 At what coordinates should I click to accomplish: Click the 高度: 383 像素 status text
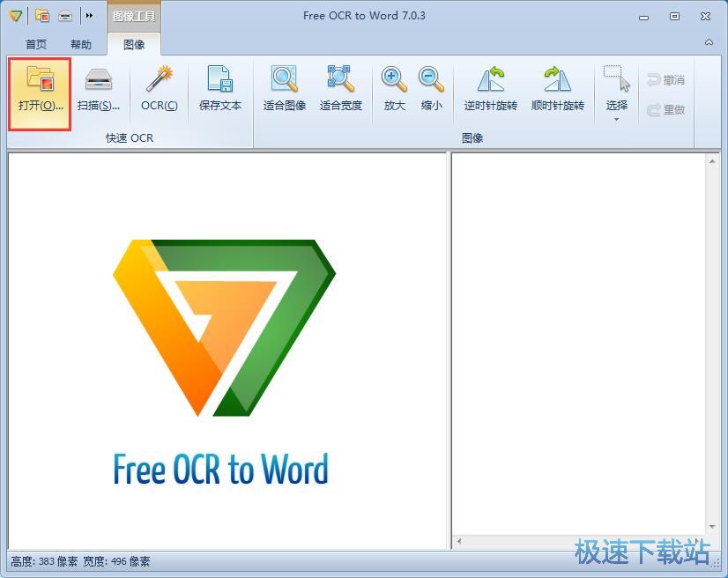(x=44, y=562)
